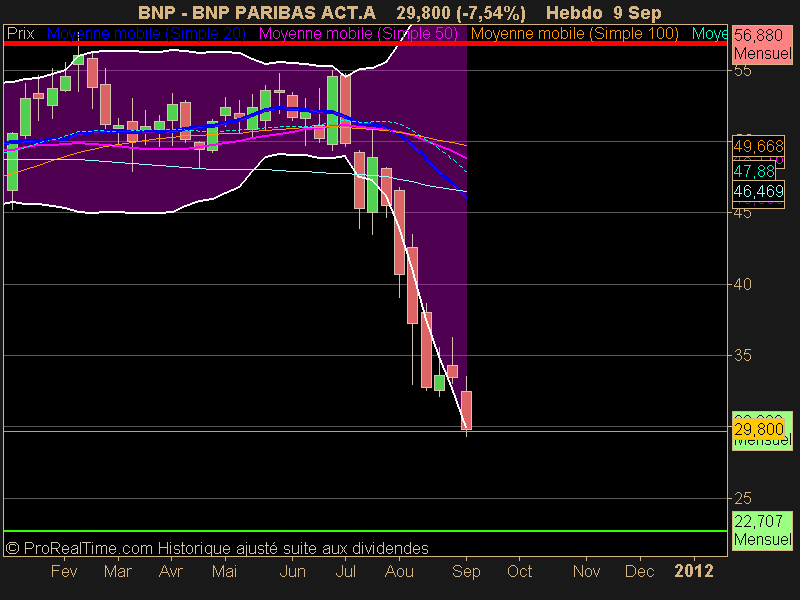The image size is (800, 600).
Task: Click the Aou month label on the axis
Action: (x=399, y=571)
